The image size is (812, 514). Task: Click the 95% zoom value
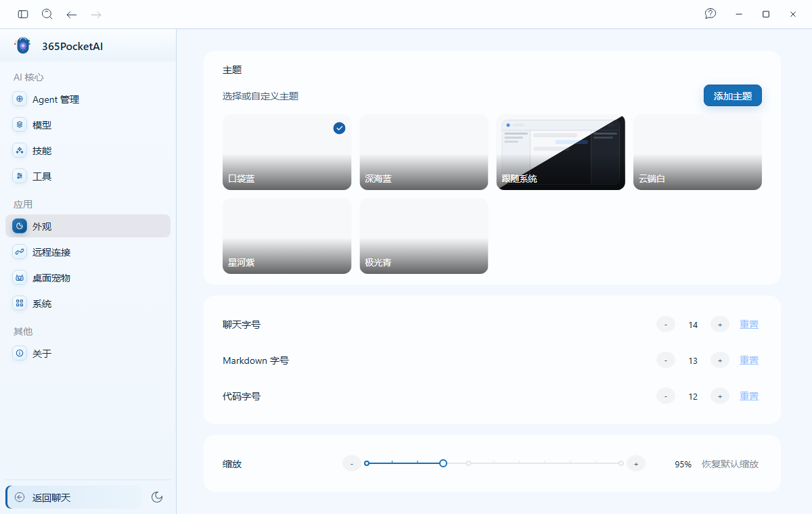[683, 465]
